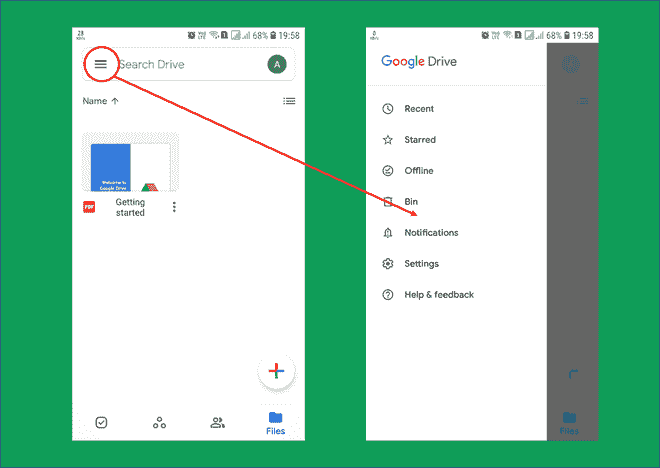
Task: Open the Workspaces tab with circles icon
Action: [160, 423]
